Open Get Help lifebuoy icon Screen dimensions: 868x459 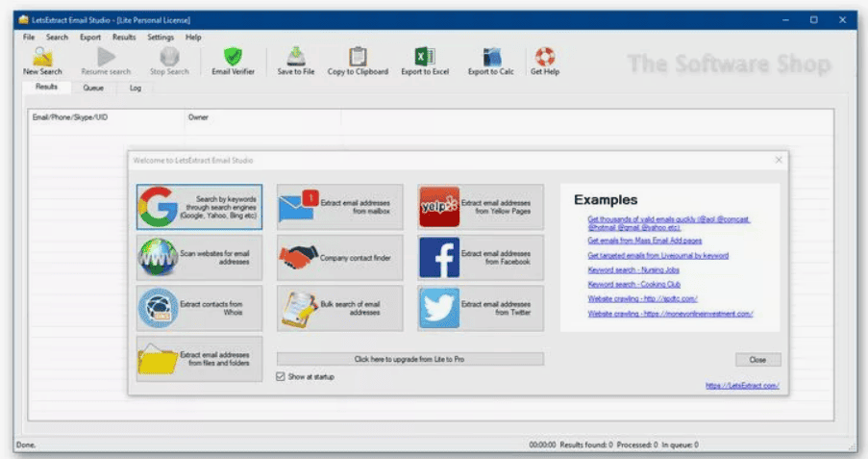(545, 61)
